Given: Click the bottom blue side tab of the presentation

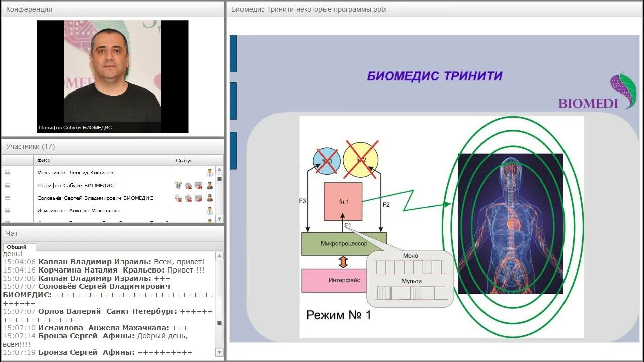Looking at the screenshot, I should click(233, 150).
